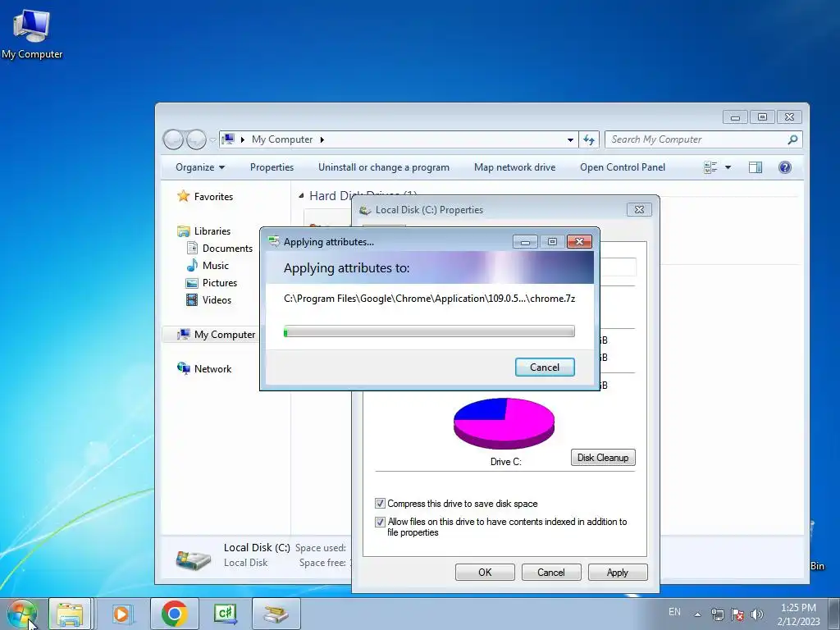Click the chrome.7z file path text
Image resolution: width=840 pixels, height=630 pixels.
[x=430, y=299]
